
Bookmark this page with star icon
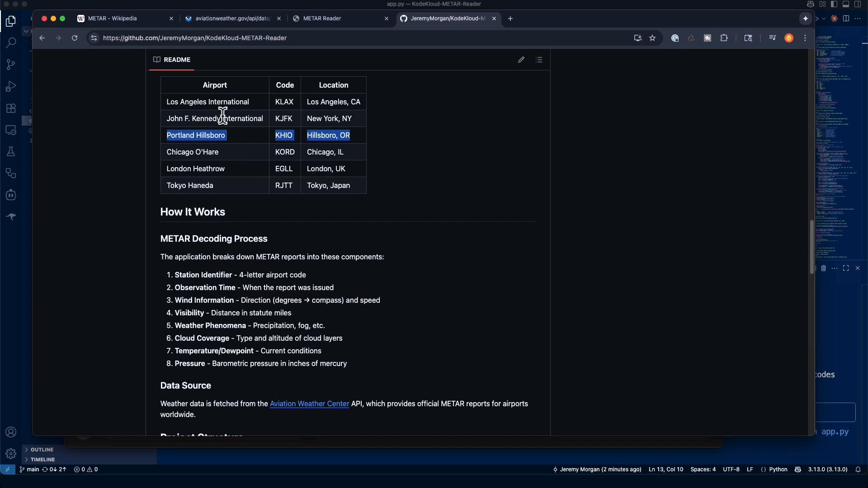tap(652, 38)
